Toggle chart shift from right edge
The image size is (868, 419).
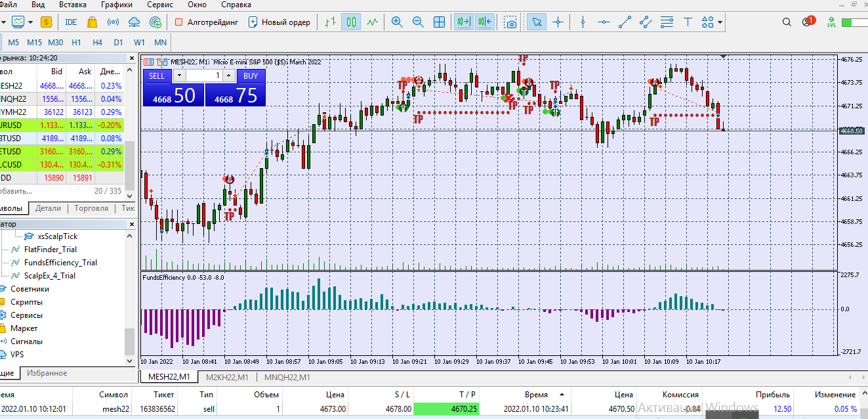(x=485, y=22)
